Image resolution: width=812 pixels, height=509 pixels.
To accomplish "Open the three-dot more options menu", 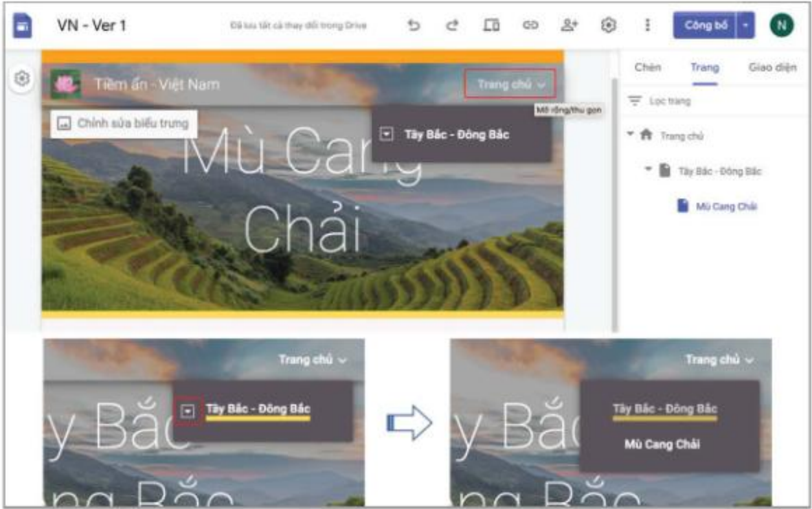I will pyautogui.click(x=647, y=25).
